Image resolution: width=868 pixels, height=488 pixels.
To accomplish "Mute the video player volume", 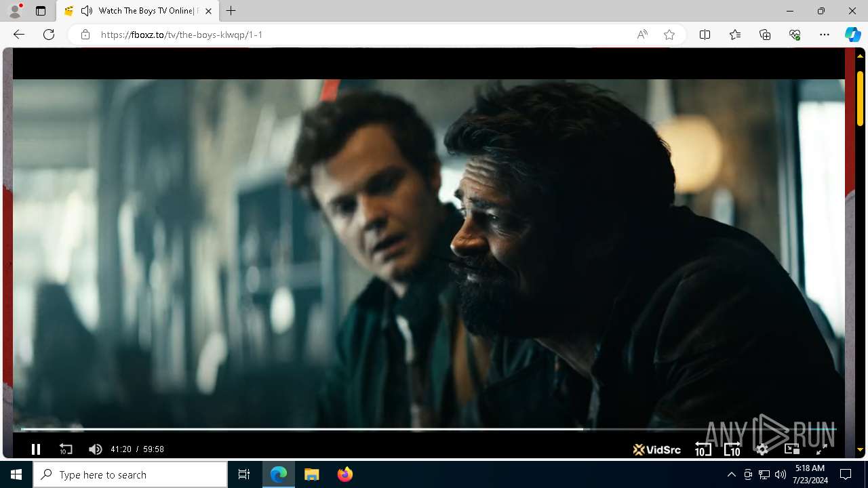I will click(x=95, y=449).
